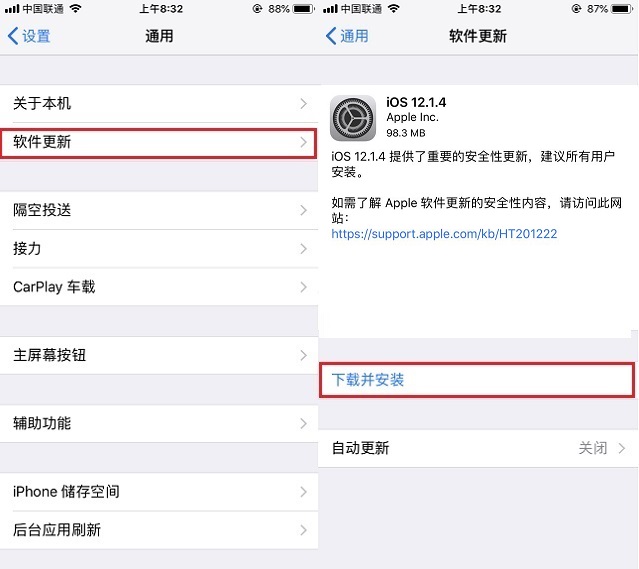Tap the battery icon showing 88%
The height and width of the screenshot is (569, 639).
coord(303,9)
